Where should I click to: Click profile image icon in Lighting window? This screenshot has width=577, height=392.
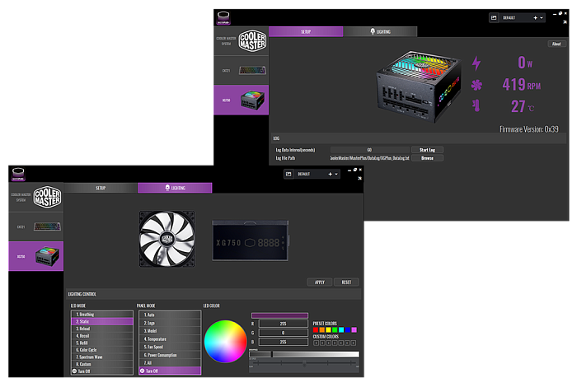pos(288,174)
